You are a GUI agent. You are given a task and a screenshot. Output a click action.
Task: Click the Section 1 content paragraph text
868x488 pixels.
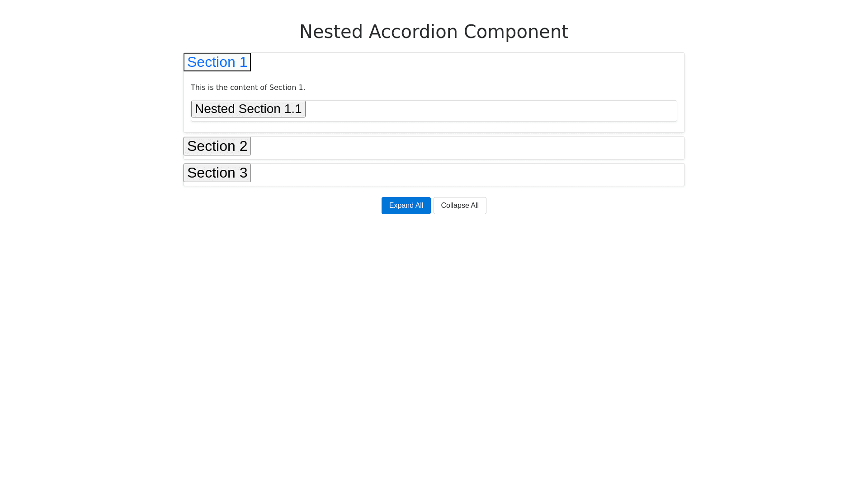point(248,88)
